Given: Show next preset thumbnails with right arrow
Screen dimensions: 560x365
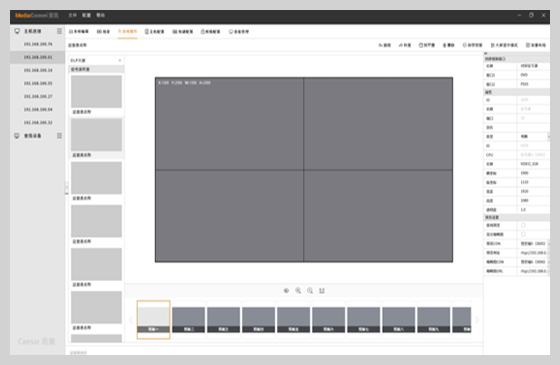Looking at the screenshot, I should pos(477,320).
